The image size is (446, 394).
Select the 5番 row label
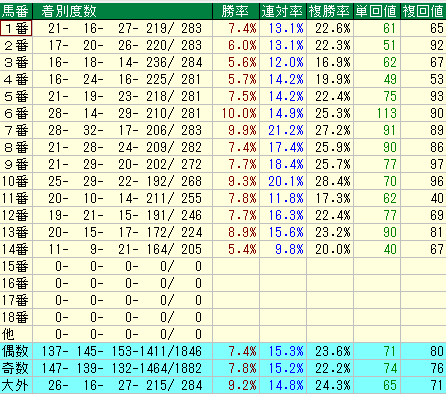point(16,96)
